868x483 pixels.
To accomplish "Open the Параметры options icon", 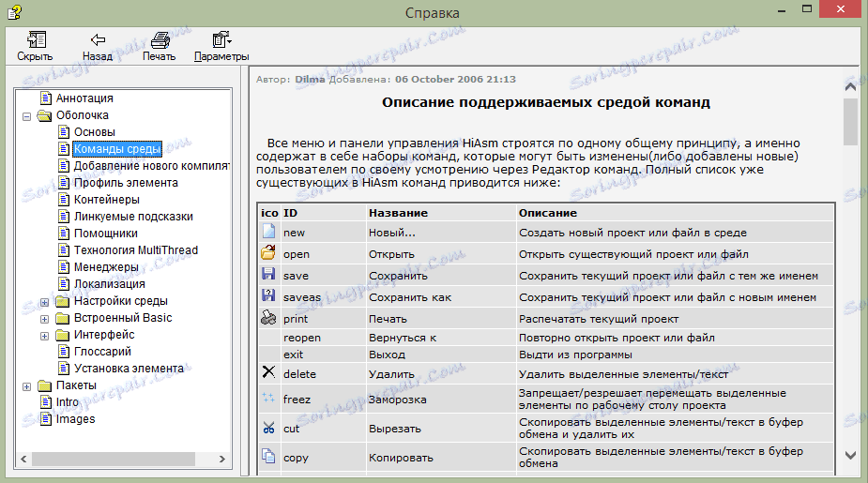I will (221, 39).
